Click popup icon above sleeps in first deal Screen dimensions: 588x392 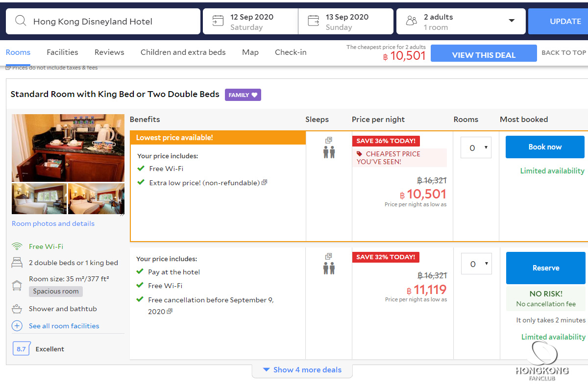[329, 140]
